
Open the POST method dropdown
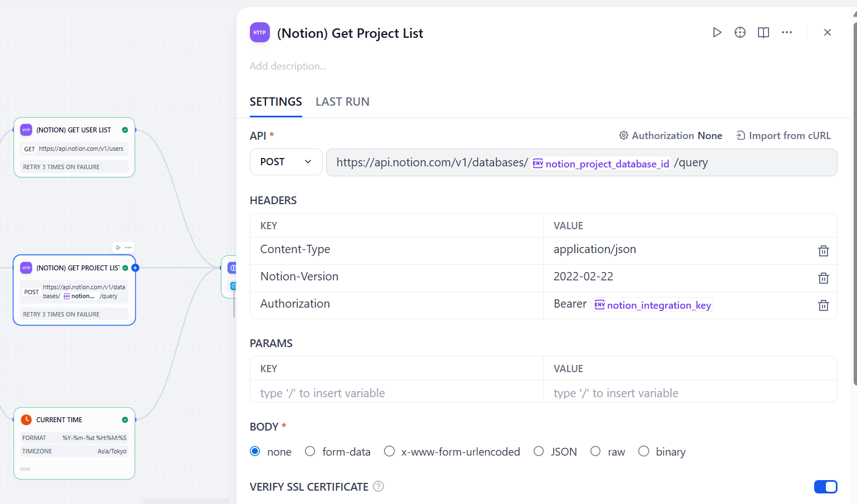[x=286, y=162]
